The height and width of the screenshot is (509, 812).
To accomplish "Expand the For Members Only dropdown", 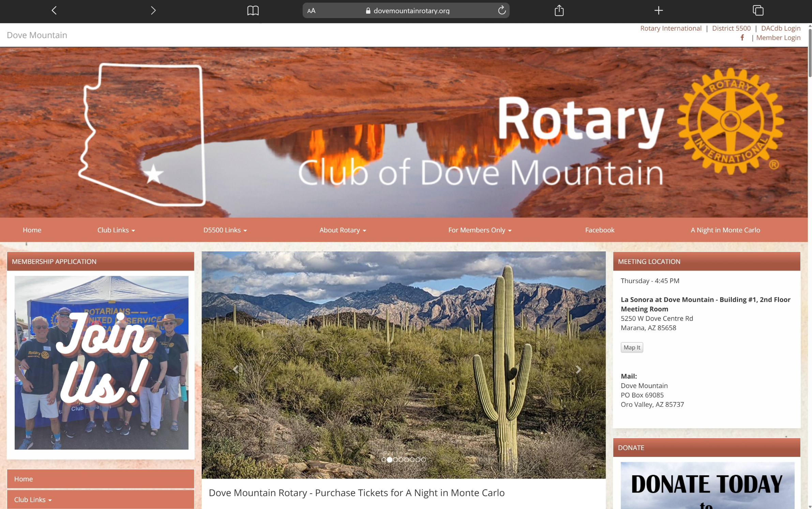I will click(480, 230).
